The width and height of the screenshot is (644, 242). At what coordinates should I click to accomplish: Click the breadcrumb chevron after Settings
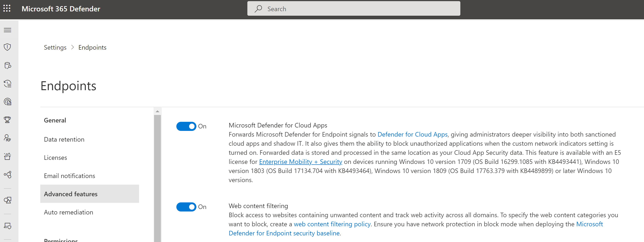pos(73,48)
